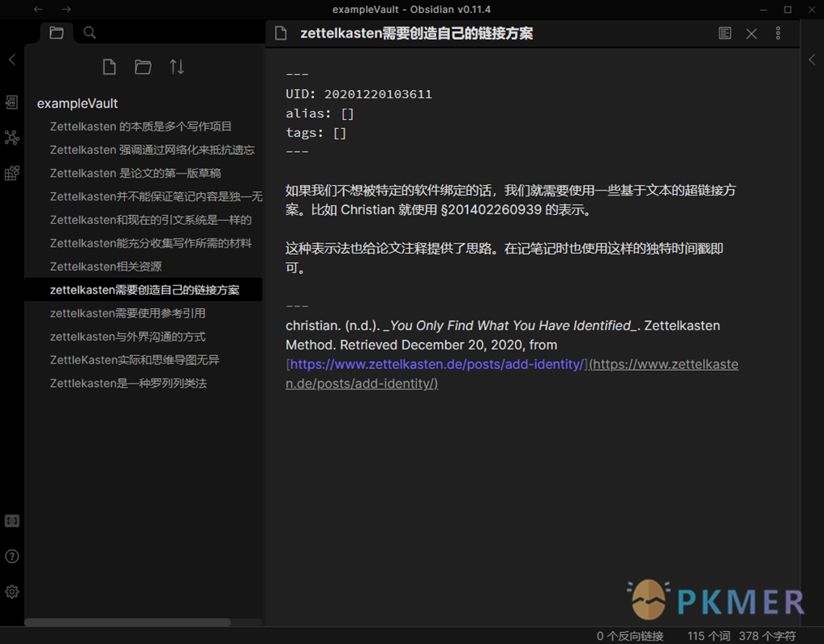Open Obsidian settings
Viewport: 824px width, 644px height.
(11, 592)
